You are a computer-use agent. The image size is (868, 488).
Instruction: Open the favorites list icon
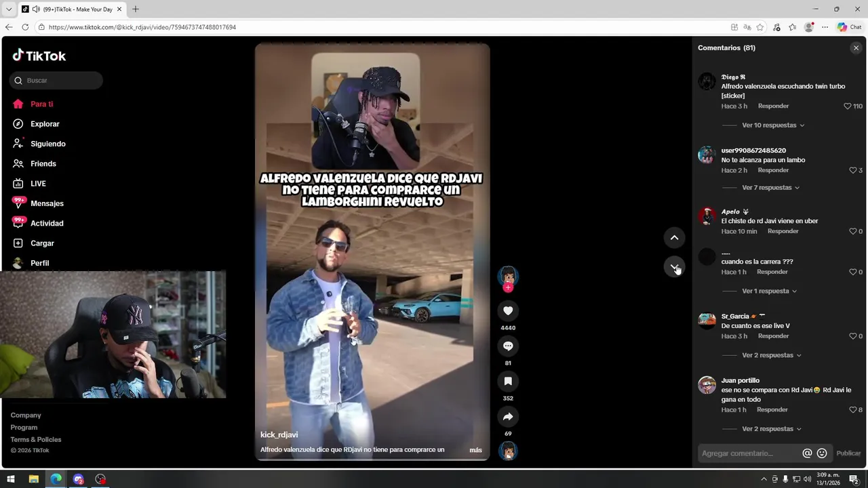(x=792, y=27)
